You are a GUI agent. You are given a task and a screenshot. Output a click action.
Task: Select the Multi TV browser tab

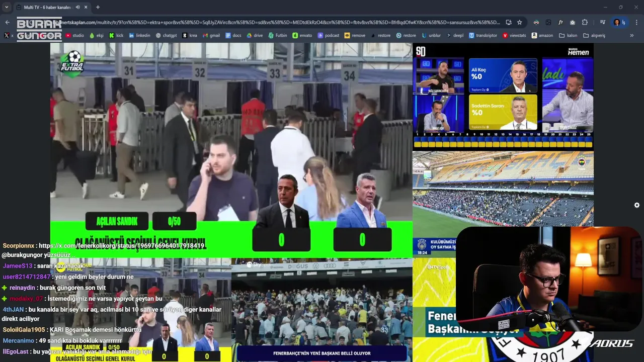point(52,7)
